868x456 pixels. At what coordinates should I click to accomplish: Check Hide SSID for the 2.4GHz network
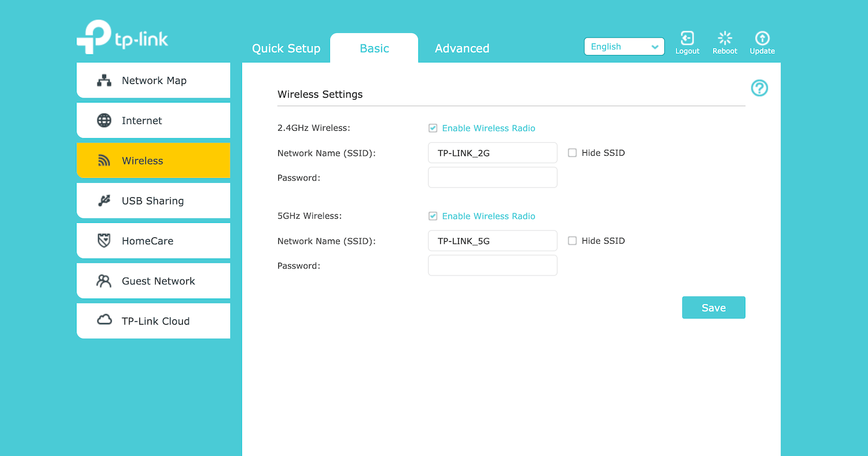coord(572,153)
